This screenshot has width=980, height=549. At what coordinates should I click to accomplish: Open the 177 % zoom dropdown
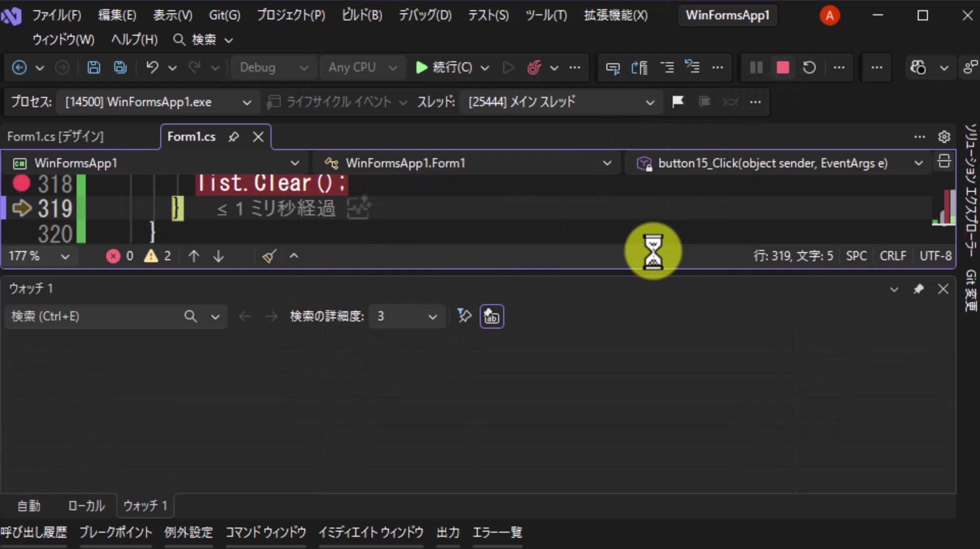[39, 256]
